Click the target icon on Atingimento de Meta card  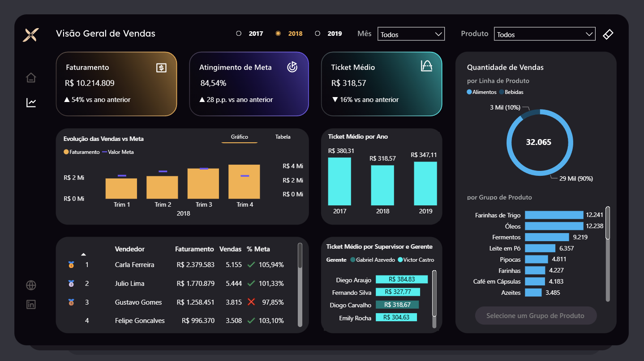292,67
